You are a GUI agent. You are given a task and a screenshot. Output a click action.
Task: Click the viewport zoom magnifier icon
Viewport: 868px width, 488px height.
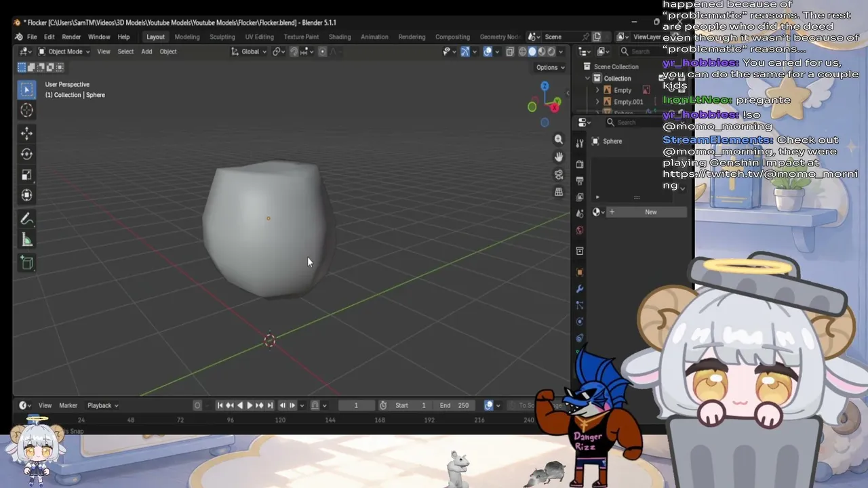559,139
